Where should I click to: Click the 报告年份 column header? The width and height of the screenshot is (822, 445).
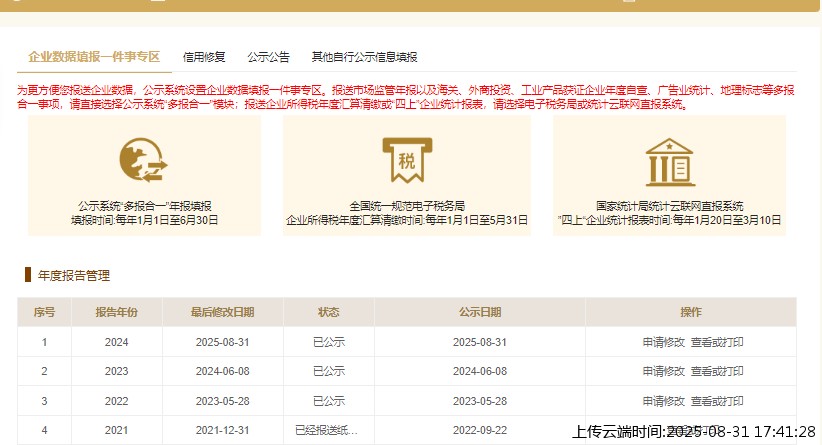click(x=116, y=312)
